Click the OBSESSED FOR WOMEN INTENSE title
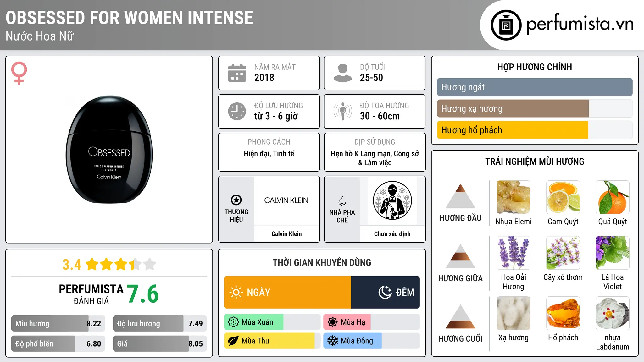 [129, 18]
